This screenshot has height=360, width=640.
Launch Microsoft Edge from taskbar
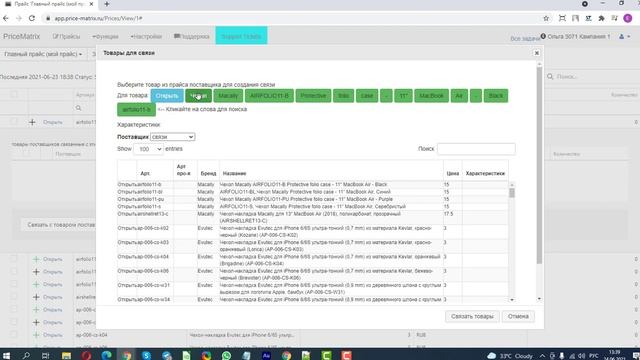pos(107,356)
